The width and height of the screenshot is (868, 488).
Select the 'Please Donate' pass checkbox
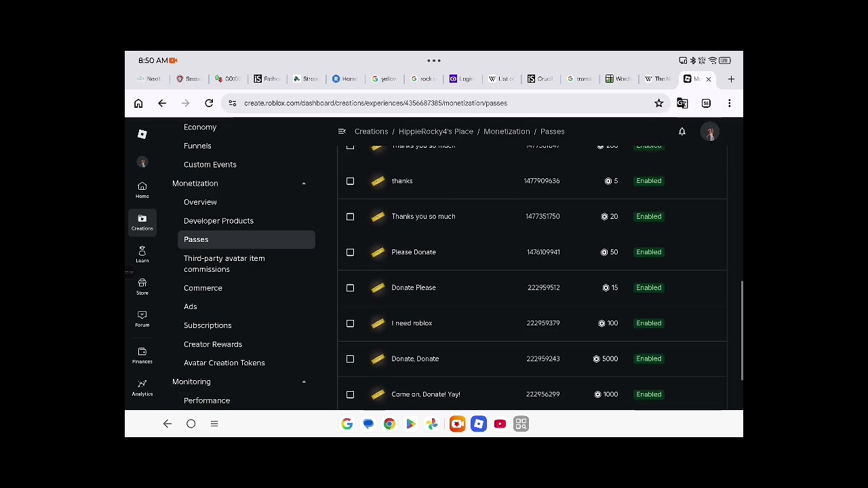[350, 252]
